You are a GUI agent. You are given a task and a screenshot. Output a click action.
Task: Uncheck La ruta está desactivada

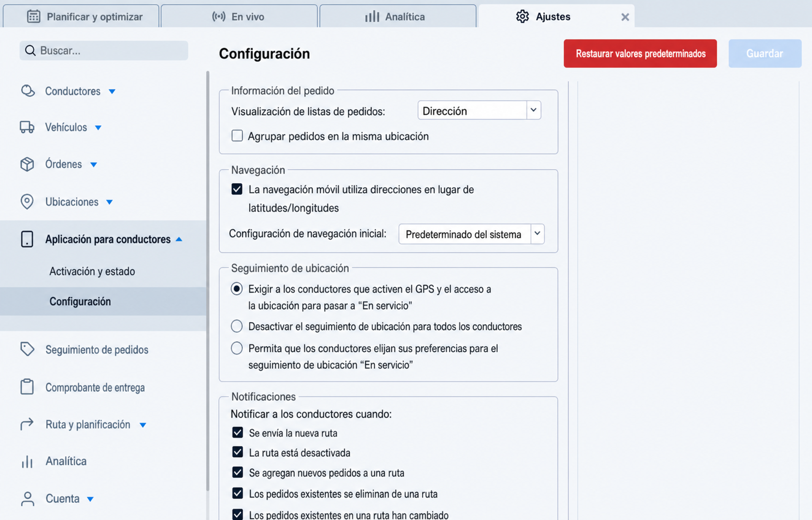click(x=237, y=452)
